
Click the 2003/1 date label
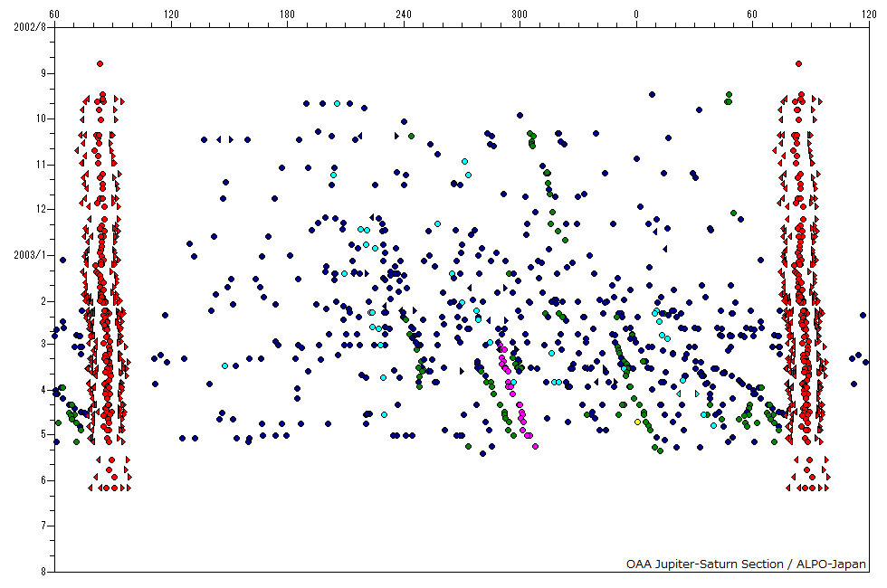click(30, 255)
